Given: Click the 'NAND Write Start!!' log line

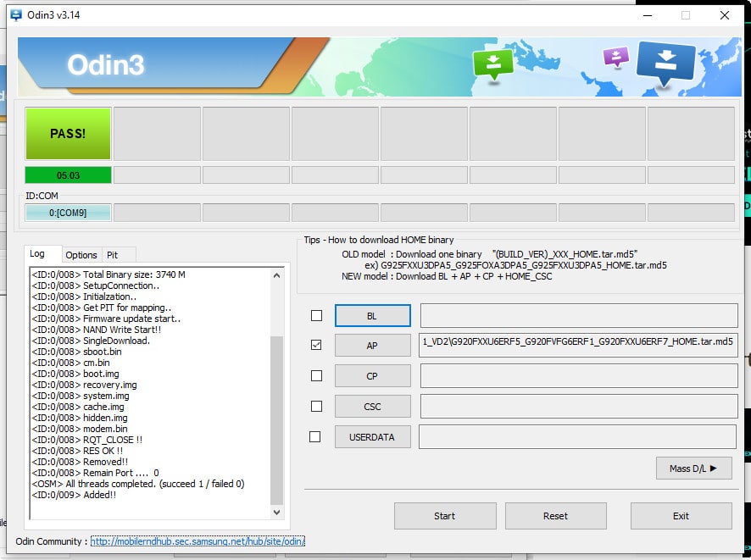Looking at the screenshot, I should [x=97, y=330].
